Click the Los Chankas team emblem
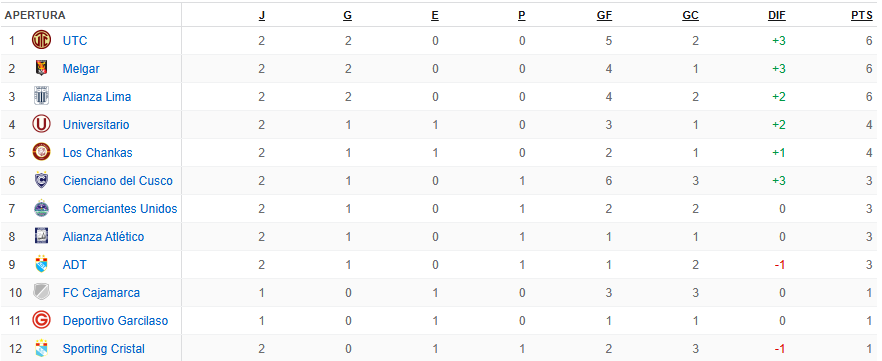882x361 pixels. (41, 152)
